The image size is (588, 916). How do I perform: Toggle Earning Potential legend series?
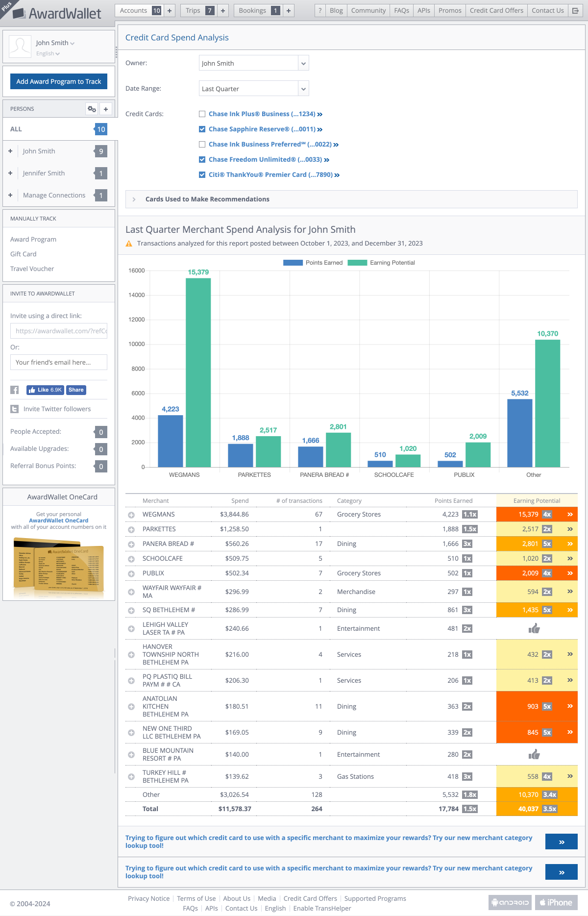pos(381,263)
